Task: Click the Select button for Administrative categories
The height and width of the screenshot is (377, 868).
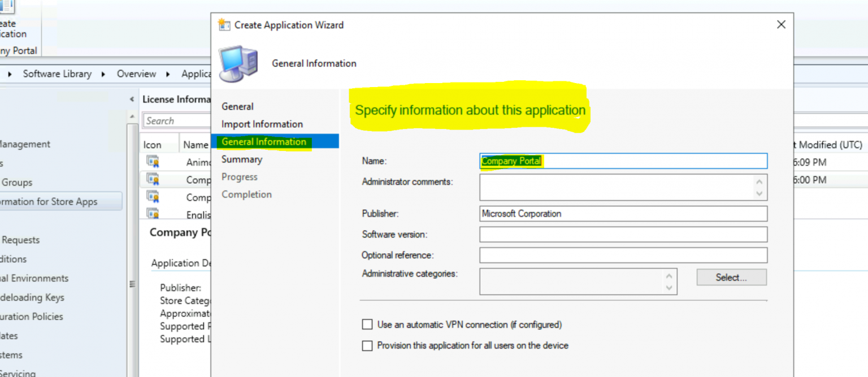Action: (x=731, y=277)
